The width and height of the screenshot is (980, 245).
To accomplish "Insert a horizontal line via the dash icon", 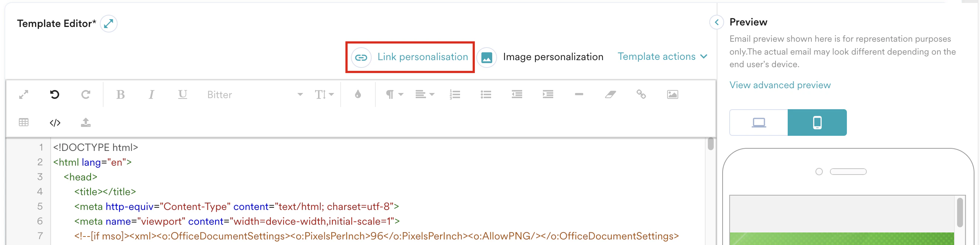I will pyautogui.click(x=578, y=94).
